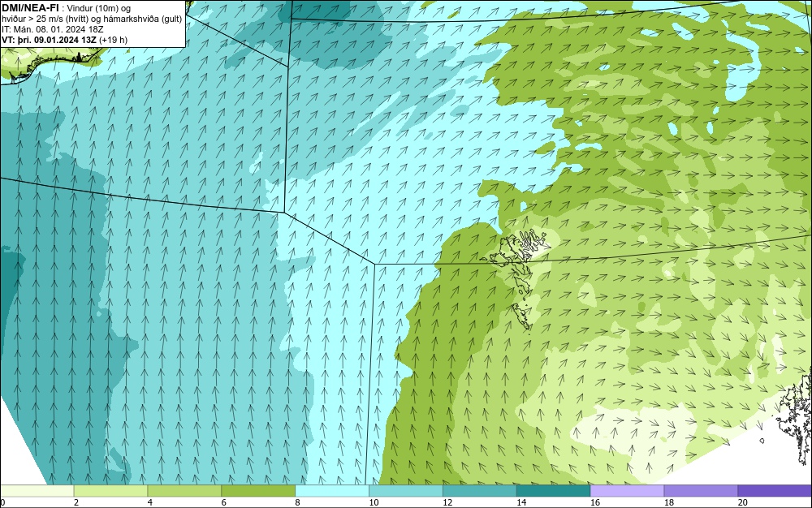Viewport: 812px width, 508px height.
Task: Click the 2–4 m/s light green legend swatch
Action: pyautogui.click(x=110, y=491)
